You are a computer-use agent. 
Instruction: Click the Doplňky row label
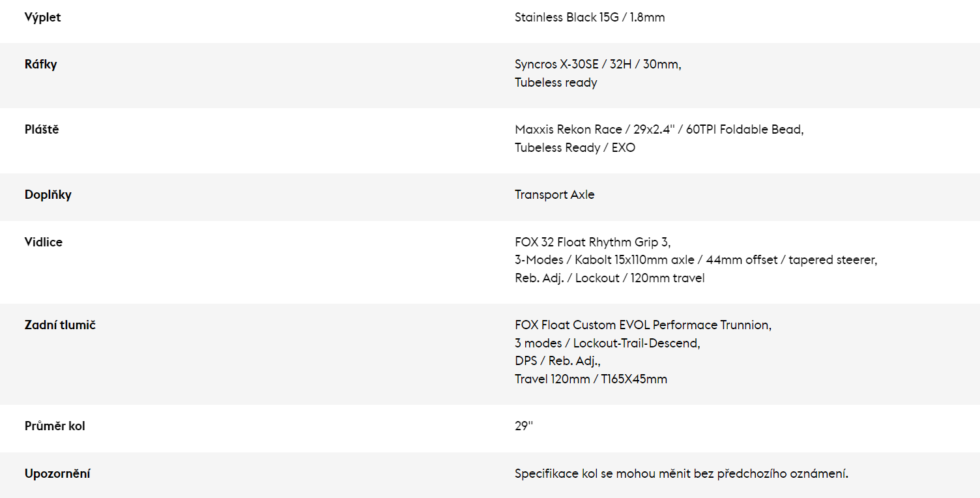[x=48, y=195]
